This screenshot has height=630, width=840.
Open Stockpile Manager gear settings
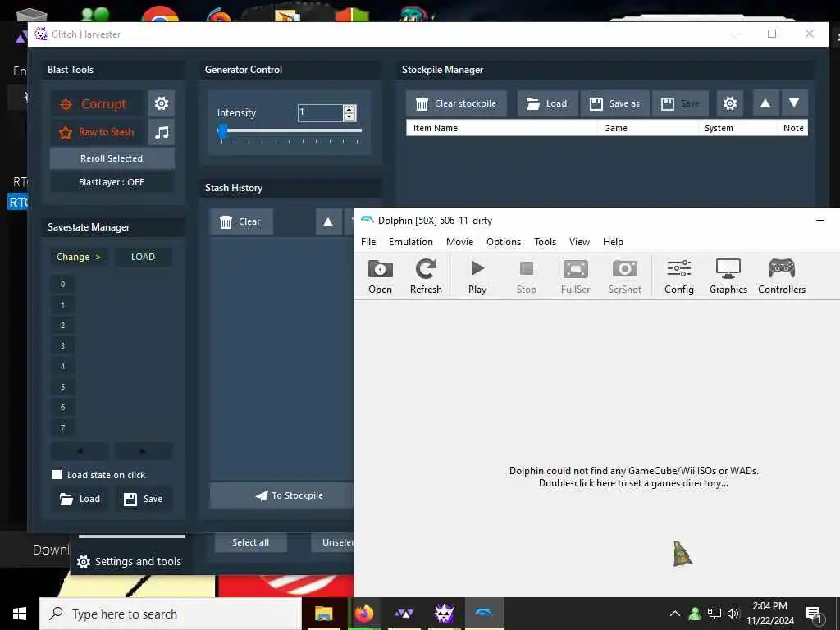pyautogui.click(x=729, y=103)
